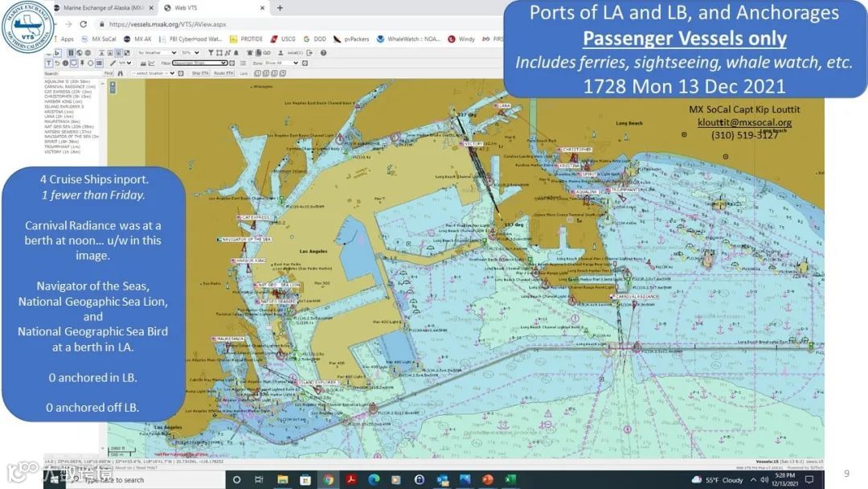This screenshot has height=489, width=868.
Task: Open the WhaleWatch NOAA bookmark
Action: (x=409, y=39)
